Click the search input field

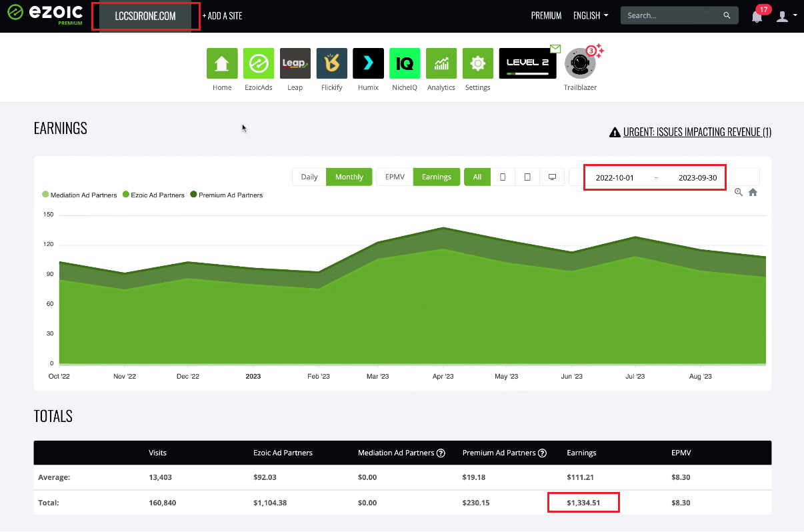673,15
